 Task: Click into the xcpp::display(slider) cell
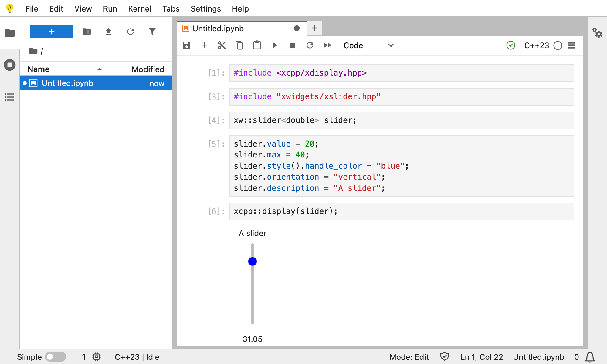click(x=402, y=211)
